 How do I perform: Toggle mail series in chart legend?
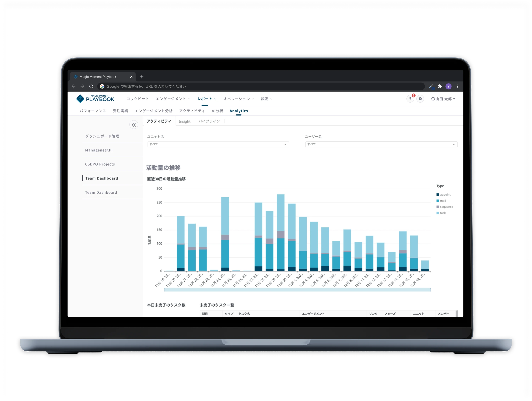tap(441, 201)
